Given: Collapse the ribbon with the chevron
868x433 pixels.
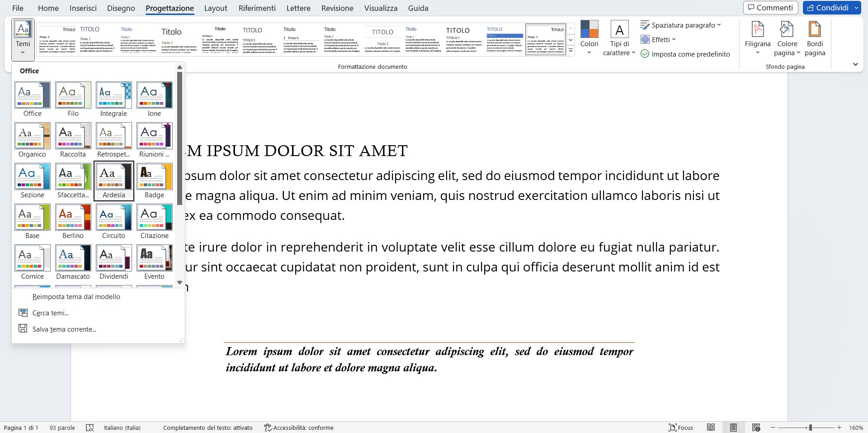Looking at the screenshot, I should (x=855, y=64).
